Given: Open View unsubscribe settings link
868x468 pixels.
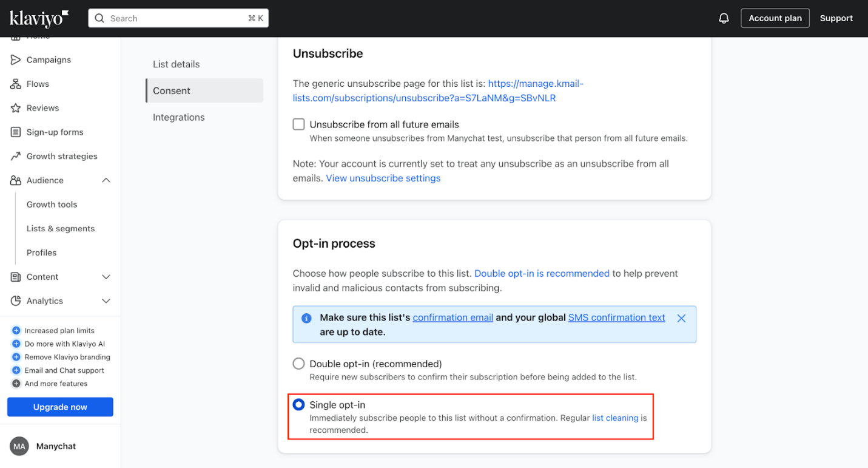Looking at the screenshot, I should point(383,178).
